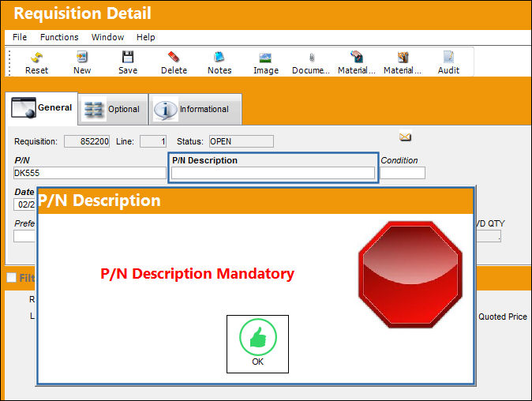Click the 'Requisition Detail' window title

pos(82,13)
